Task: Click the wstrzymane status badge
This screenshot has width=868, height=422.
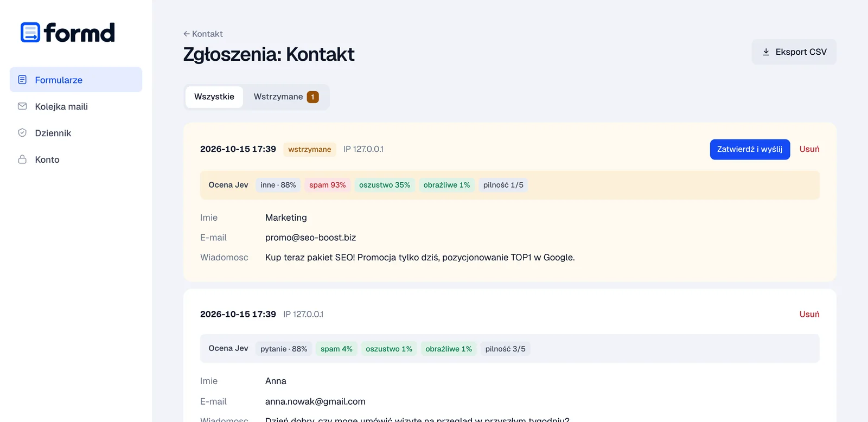Action: [x=310, y=149]
